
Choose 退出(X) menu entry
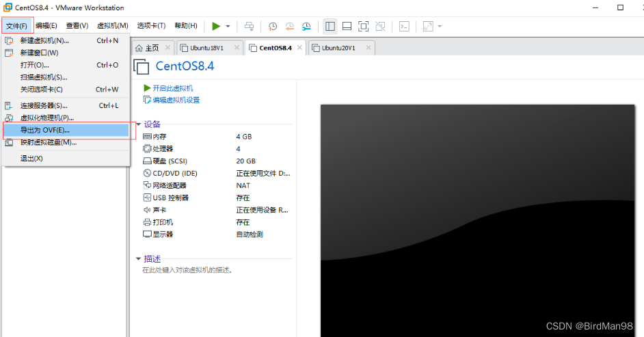pos(66,159)
